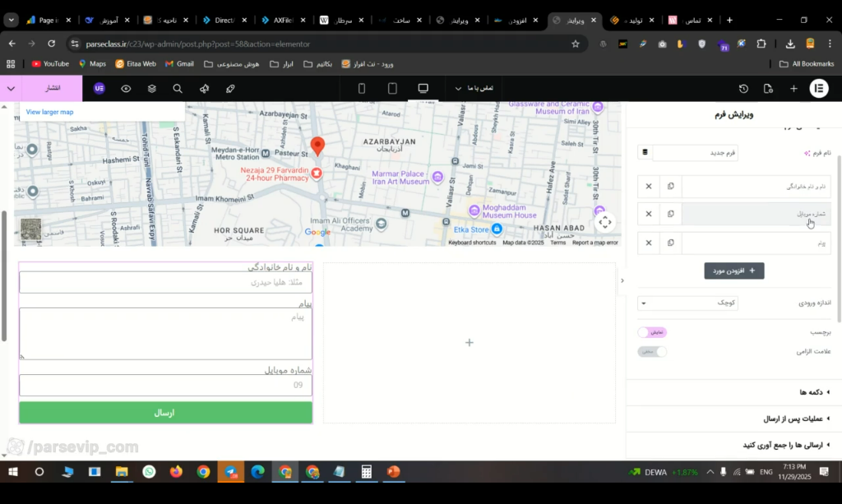Open the Elementor AI sparkle tool icon
842x504 pixels.
pyautogui.click(x=204, y=89)
